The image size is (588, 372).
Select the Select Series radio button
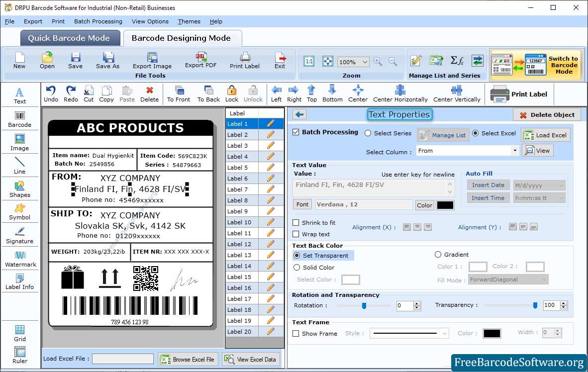click(368, 133)
